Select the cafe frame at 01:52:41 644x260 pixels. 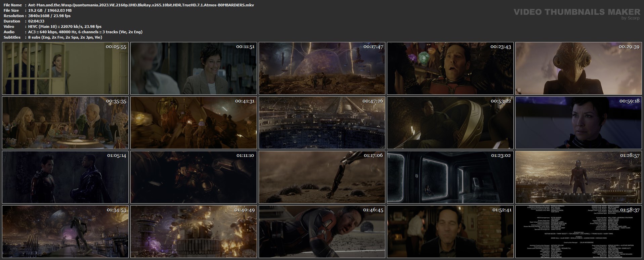pos(450,231)
